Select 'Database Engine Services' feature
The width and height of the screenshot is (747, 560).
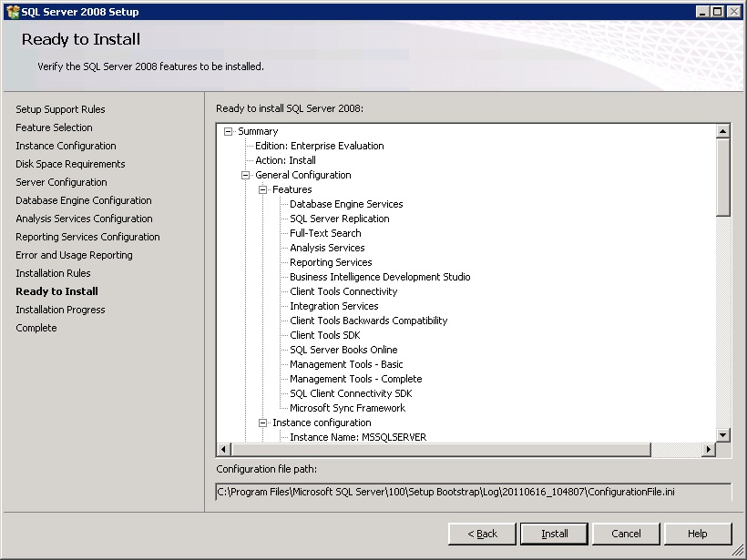coord(346,204)
